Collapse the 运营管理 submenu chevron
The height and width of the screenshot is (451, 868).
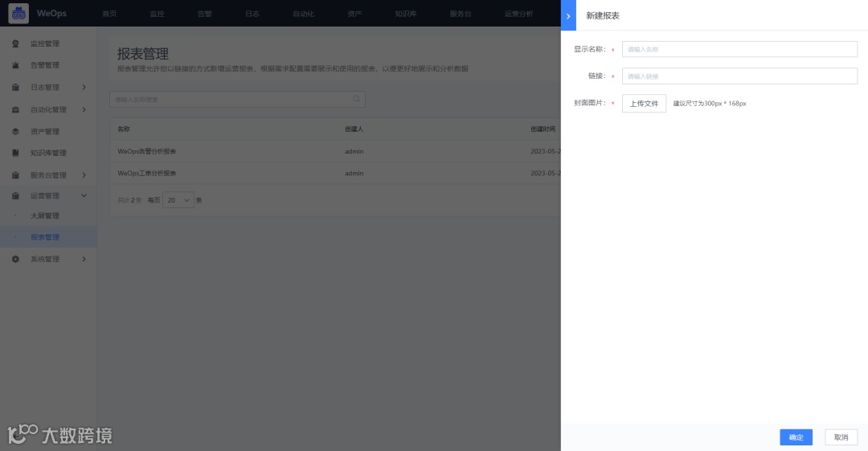click(x=84, y=195)
